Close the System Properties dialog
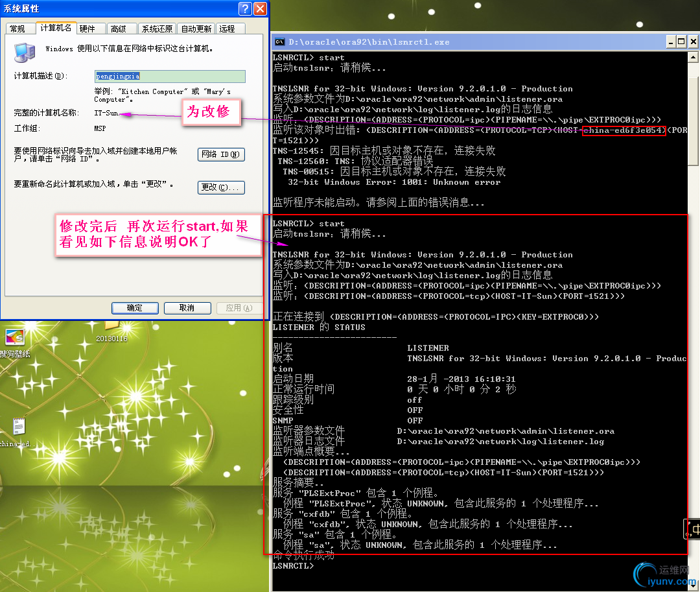 pyautogui.click(x=261, y=8)
